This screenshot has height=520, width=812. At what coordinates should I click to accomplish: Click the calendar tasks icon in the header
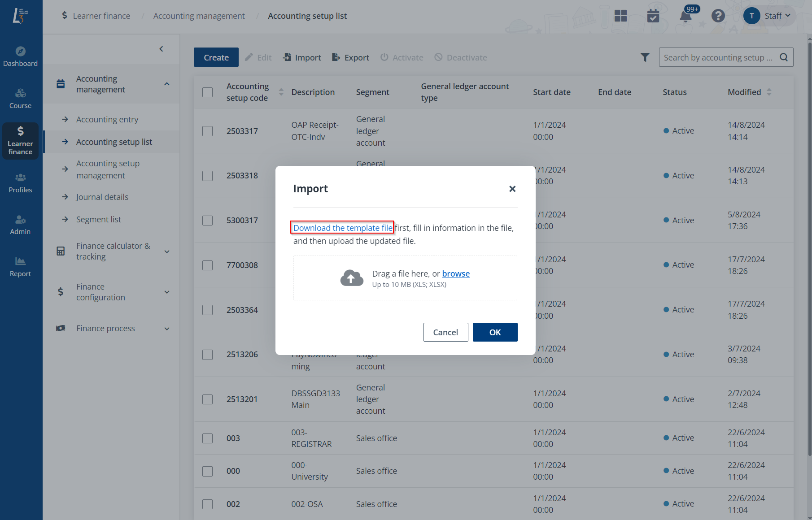pyautogui.click(x=653, y=16)
